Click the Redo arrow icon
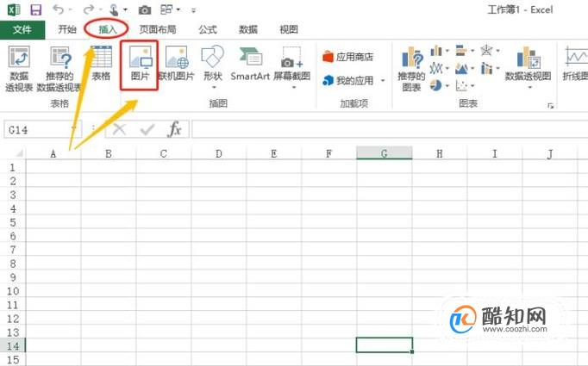This screenshot has width=588, height=366. [89, 9]
